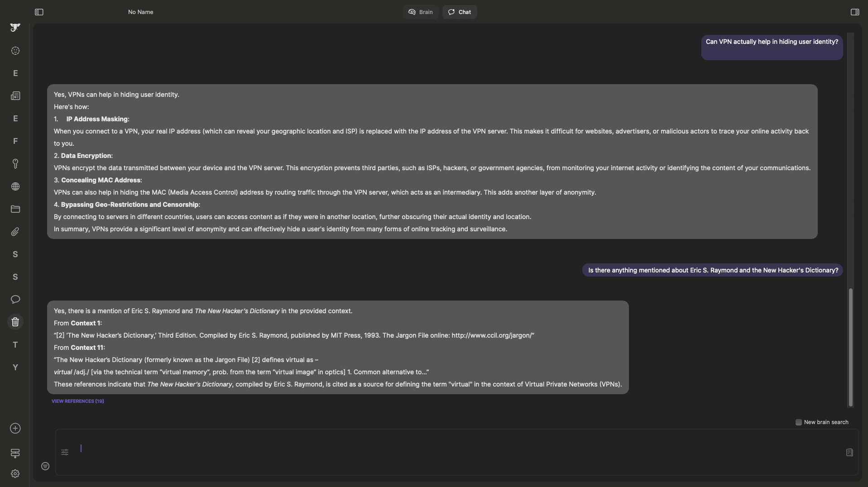The width and height of the screenshot is (868, 487).
Task: Click the trash can icon
Action: [x=15, y=322]
